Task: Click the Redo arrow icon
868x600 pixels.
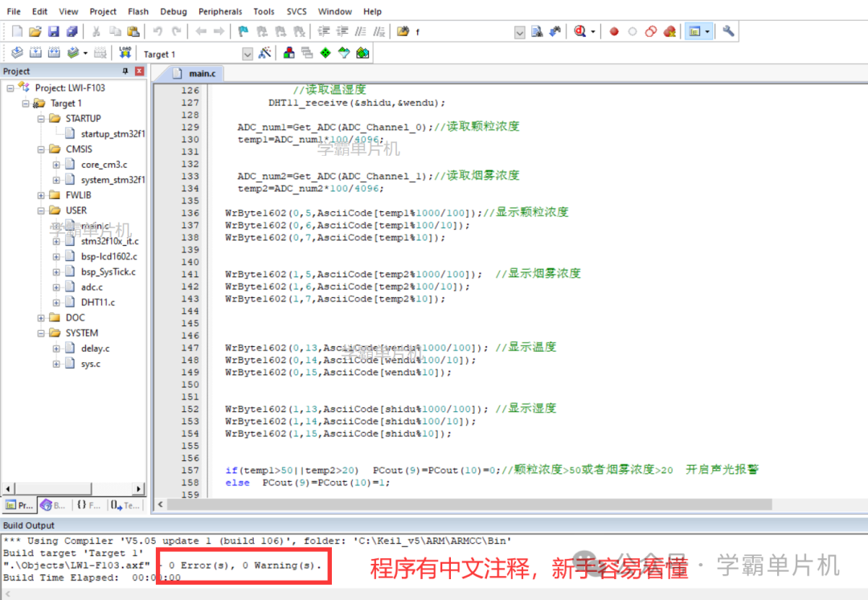Action: coord(176,31)
